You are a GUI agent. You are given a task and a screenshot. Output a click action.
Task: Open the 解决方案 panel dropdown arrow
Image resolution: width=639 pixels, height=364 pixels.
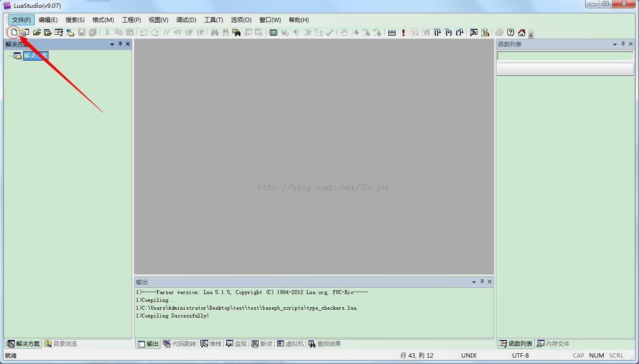click(x=112, y=44)
